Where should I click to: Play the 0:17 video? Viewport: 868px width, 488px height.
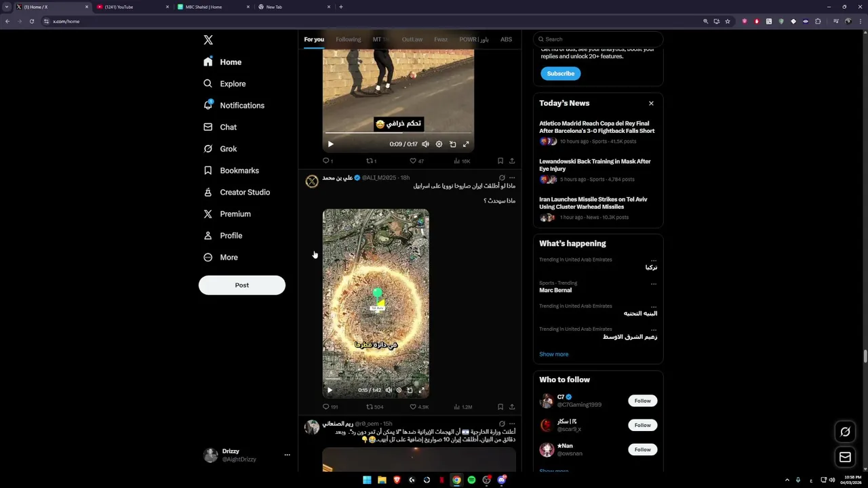pos(330,144)
